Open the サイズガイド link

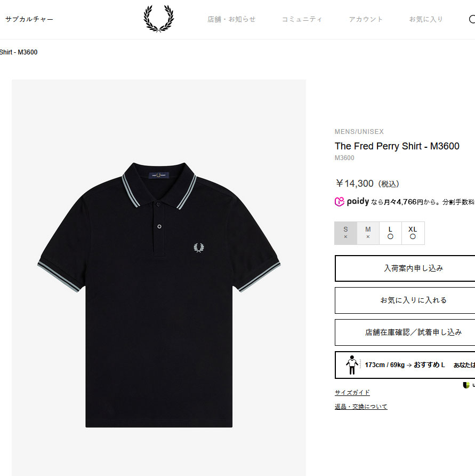point(352,393)
